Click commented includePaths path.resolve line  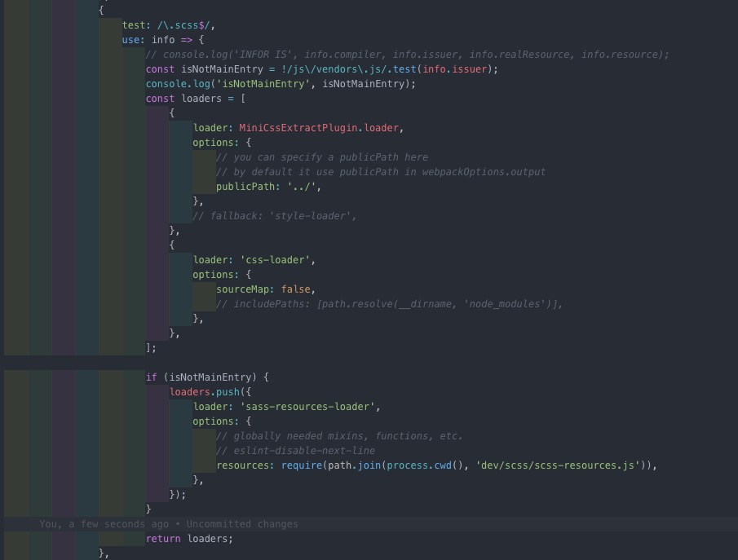[390, 304]
